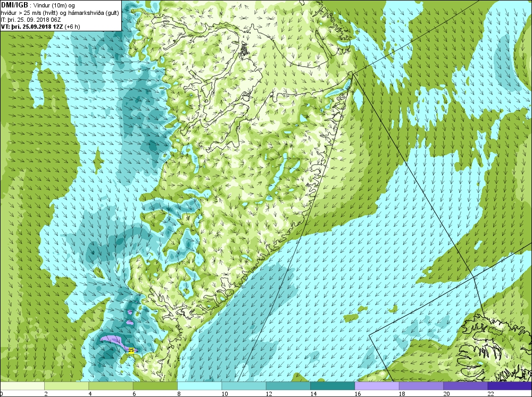Click the light green 2–4 m/s legend swatch
The height and width of the screenshot is (397, 532).
pos(66,386)
